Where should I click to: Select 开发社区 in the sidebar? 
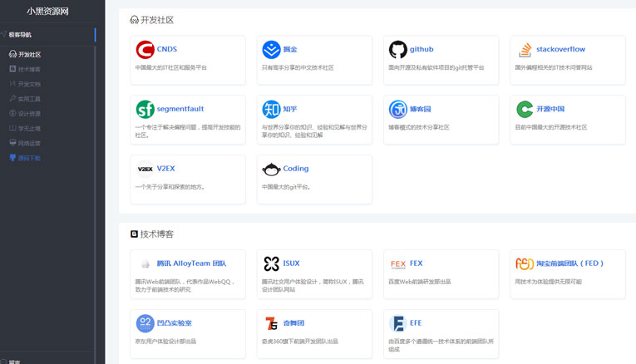point(29,54)
